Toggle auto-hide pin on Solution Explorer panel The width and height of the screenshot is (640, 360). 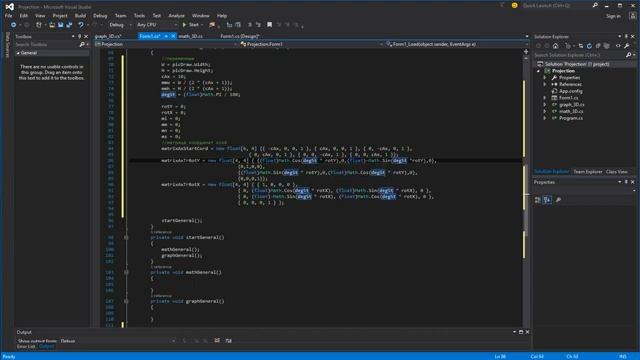[626, 36]
